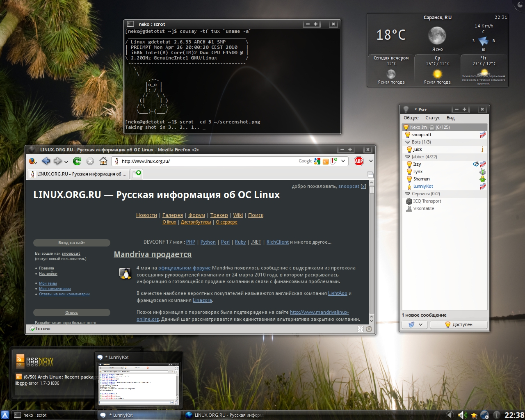The image size is (525, 420).
Task: Open the Новости link
Action: [146, 215]
